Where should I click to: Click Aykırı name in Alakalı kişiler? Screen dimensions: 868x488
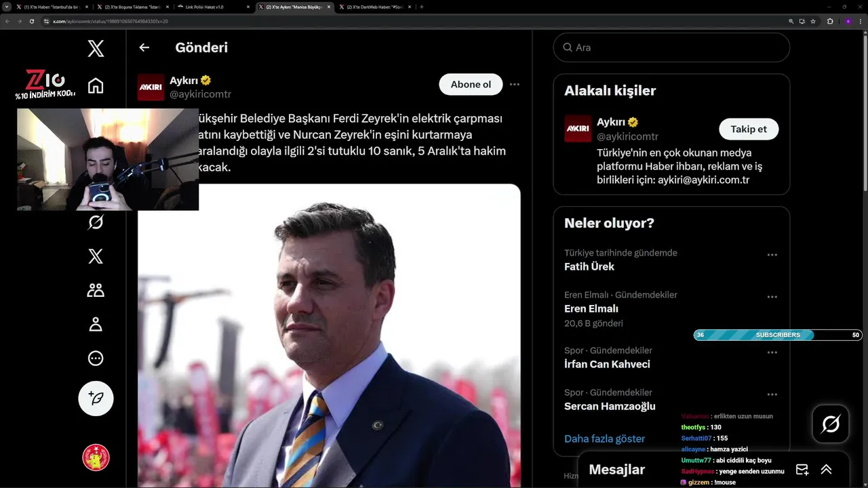point(611,122)
